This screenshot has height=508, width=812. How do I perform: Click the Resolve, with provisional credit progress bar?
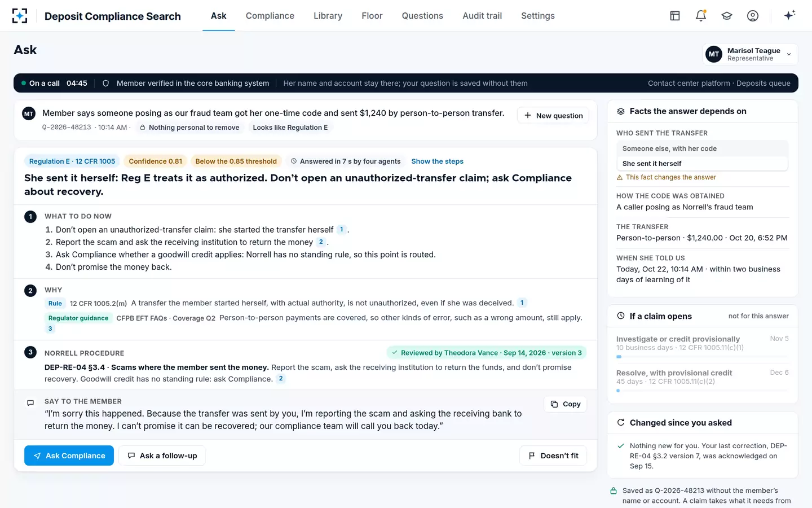coord(703,391)
